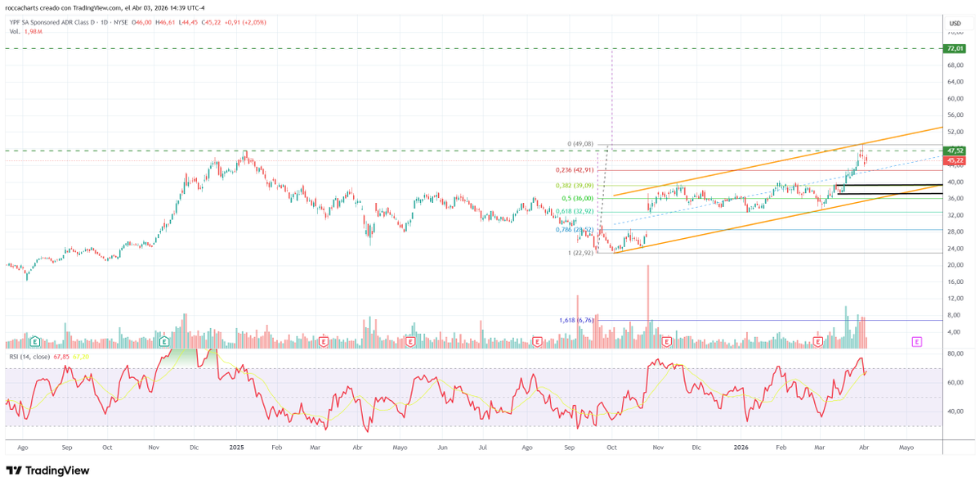The image size is (980, 486).
Task: Click the 60,00 price axis label
Action: pyautogui.click(x=955, y=98)
